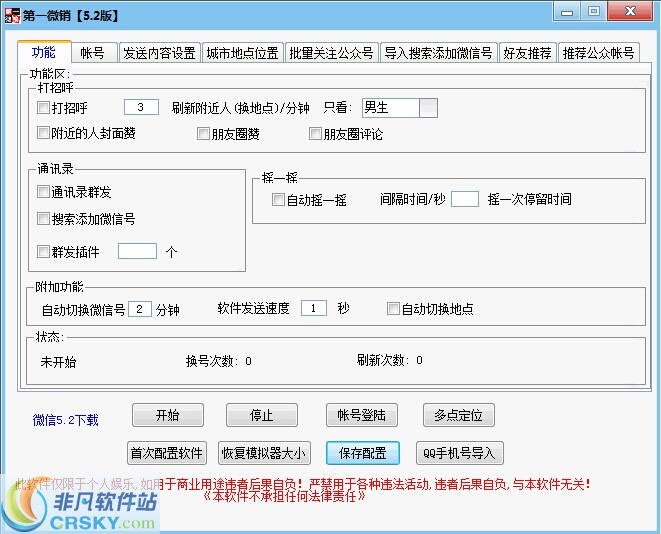The width and height of the screenshot is (661, 534).
Task: Click 恢复模拟器大小 button
Action: coord(264,453)
